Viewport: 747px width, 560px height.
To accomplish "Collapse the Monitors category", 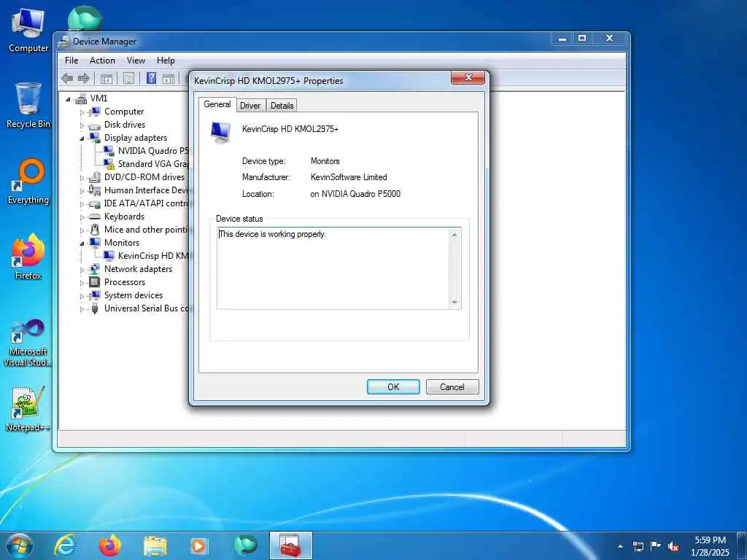I will point(82,244).
